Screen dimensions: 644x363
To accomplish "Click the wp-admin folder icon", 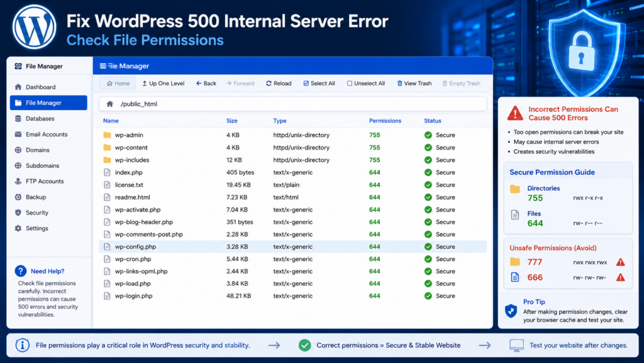I will 107,135.
